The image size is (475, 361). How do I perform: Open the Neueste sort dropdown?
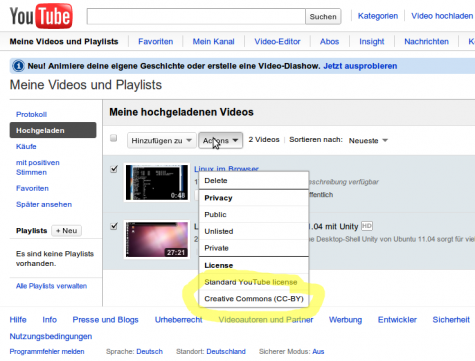pyautogui.click(x=368, y=141)
